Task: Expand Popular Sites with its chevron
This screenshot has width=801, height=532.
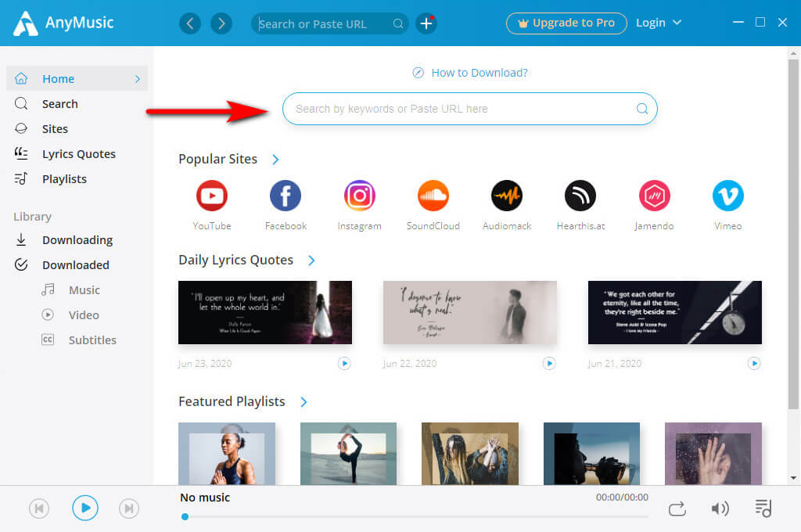Action: coord(276,160)
